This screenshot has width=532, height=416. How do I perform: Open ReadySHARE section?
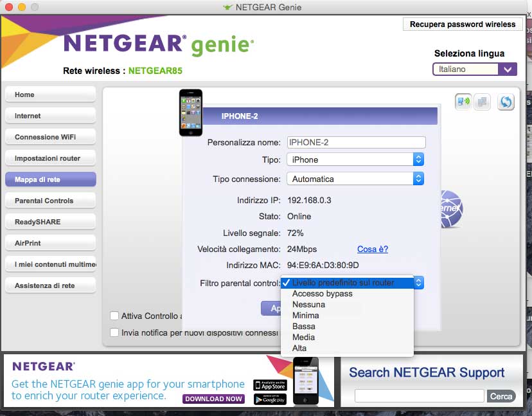51,222
